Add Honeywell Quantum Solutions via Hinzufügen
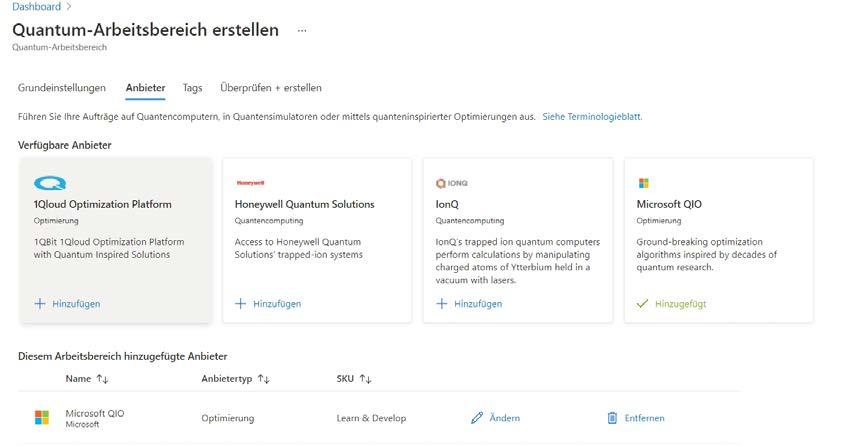Screen dimensions: 850x447 [268, 304]
